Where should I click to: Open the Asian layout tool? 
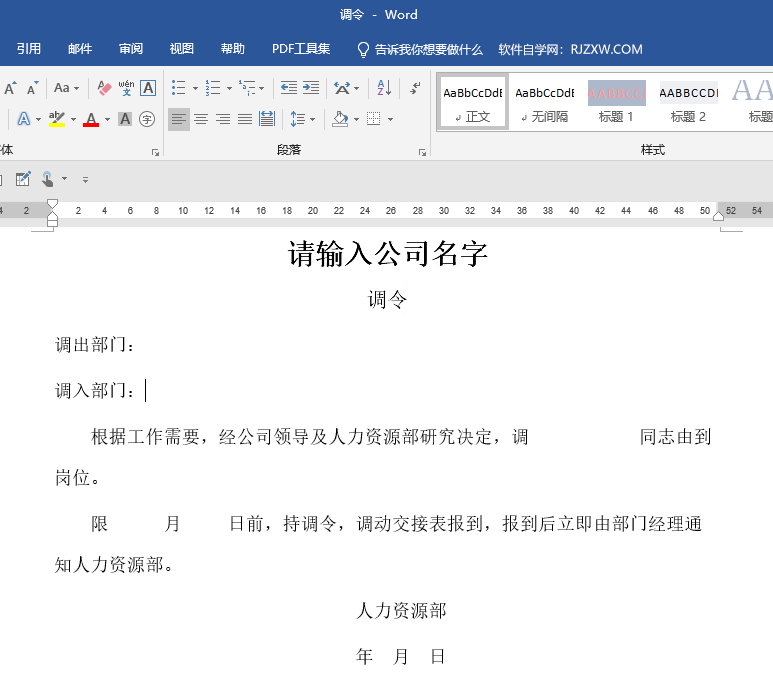[x=342, y=88]
